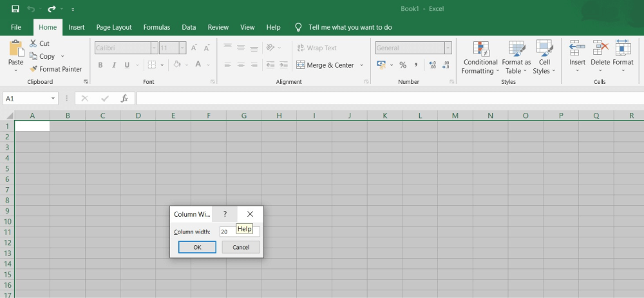Click Cancel in the Column Width dialog
Screen dimensions: 644x298
tap(241, 247)
